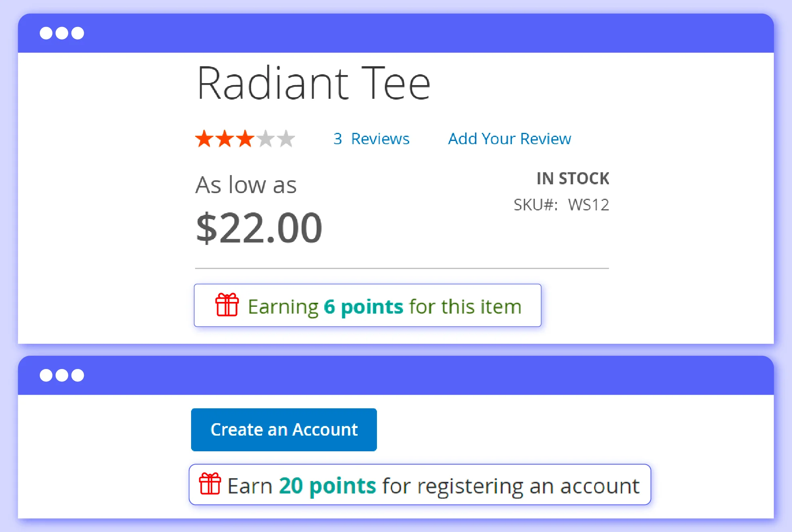Click the first window dot in top browser bar
Screen dimensions: 792x532
(45, 33)
